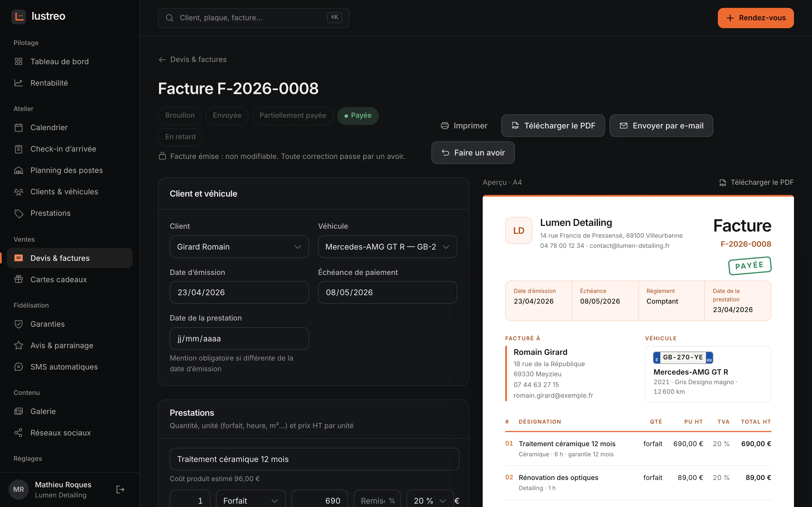The height and width of the screenshot is (507, 812).
Task: Click the printer icon for Imprimer
Action: (445, 126)
